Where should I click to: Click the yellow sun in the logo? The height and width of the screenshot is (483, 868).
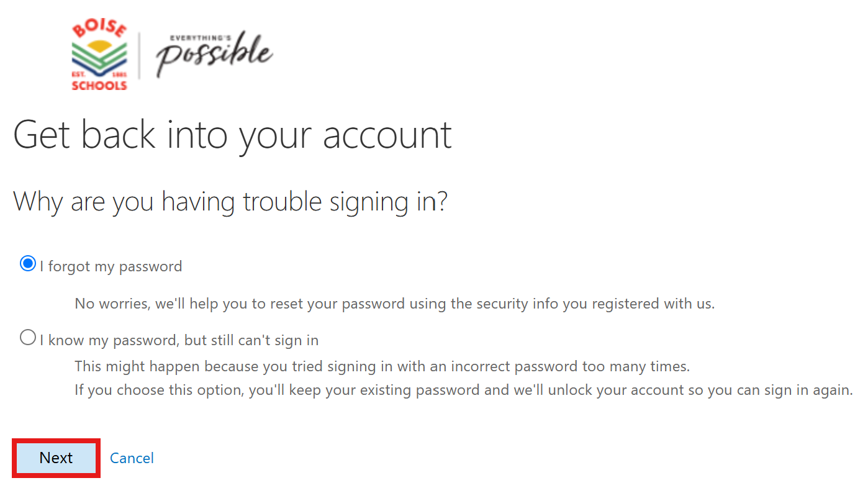tap(99, 46)
